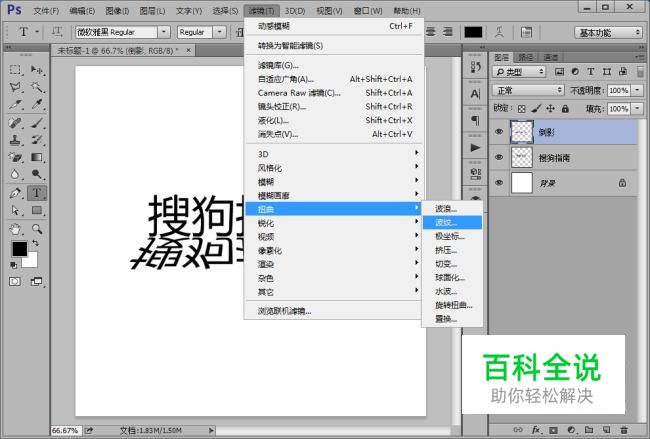Toggle lock position icon

click(x=551, y=109)
